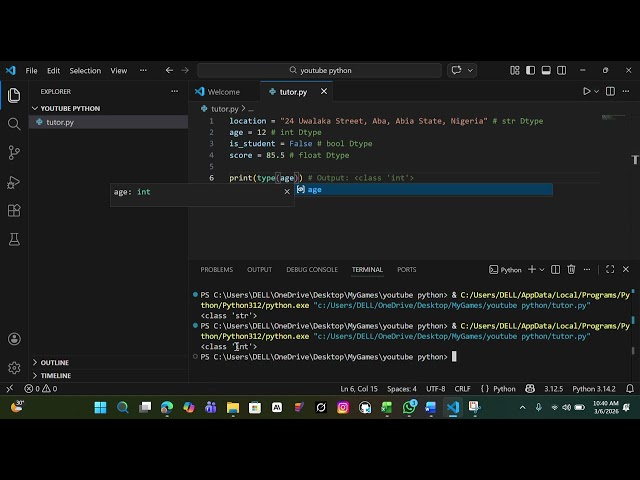Open Explorer's Views and More Actions menu
Image resolution: width=640 pixels, height=480 pixels.
(x=174, y=91)
